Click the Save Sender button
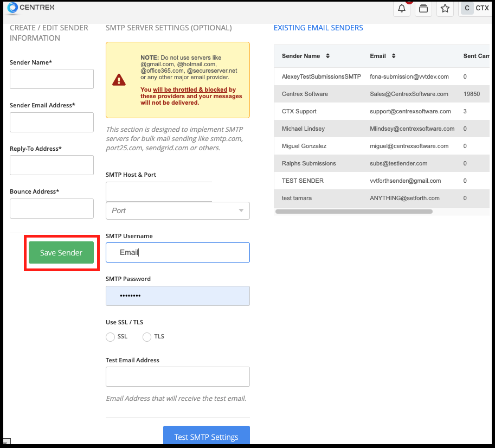495x448 pixels. tap(61, 253)
